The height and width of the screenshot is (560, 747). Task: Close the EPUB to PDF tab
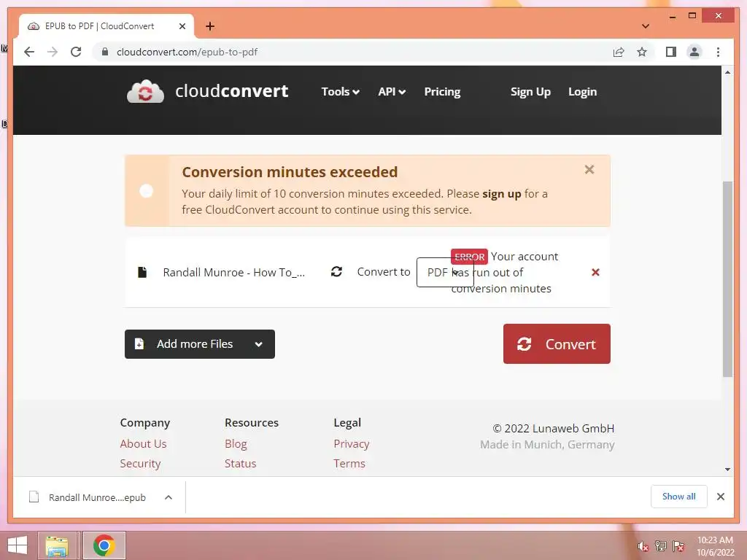(x=182, y=26)
